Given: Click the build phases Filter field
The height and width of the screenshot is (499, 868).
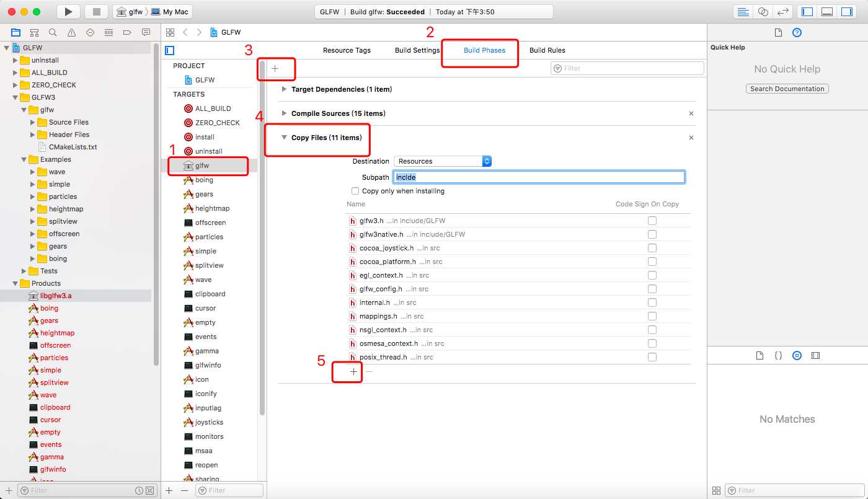Looking at the screenshot, I should pos(627,68).
